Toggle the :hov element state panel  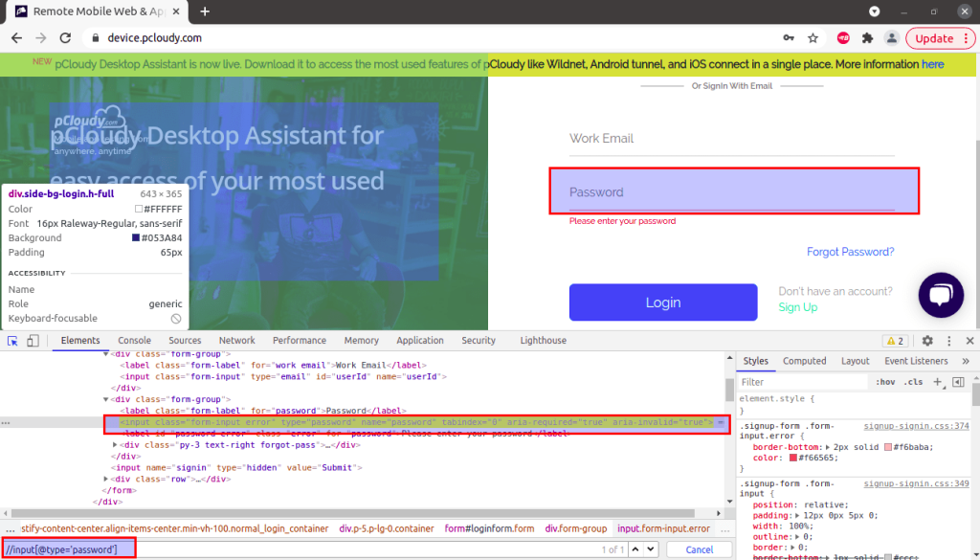tap(885, 382)
